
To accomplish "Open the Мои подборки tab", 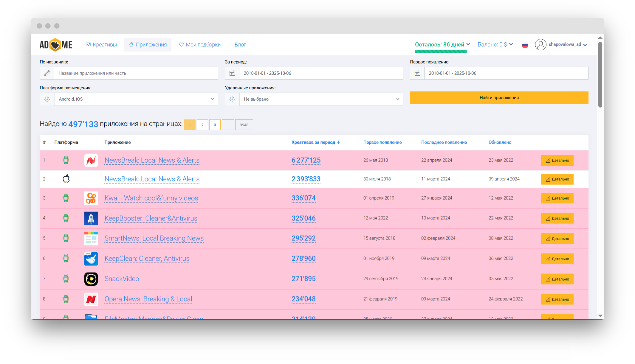I will [200, 45].
